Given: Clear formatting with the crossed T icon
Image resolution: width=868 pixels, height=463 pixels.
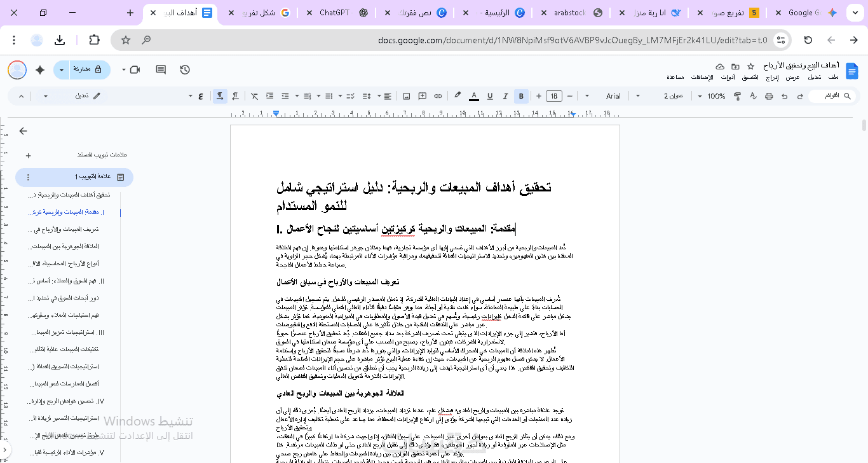Looking at the screenshot, I should point(254,96).
